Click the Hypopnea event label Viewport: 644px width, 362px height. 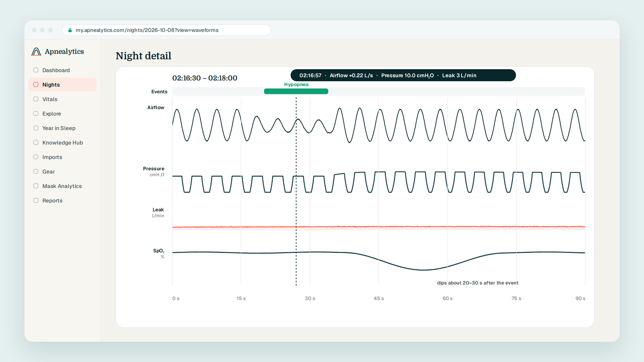(x=296, y=84)
